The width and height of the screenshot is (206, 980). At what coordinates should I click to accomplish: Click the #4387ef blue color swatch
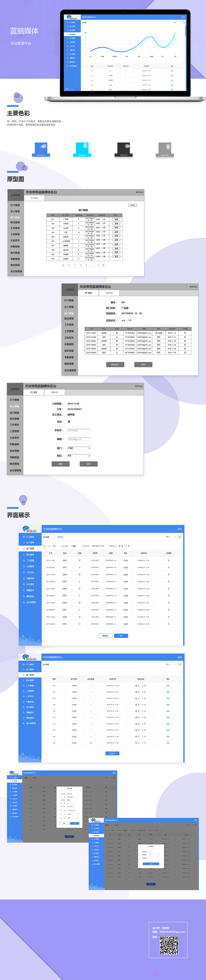[41, 150]
